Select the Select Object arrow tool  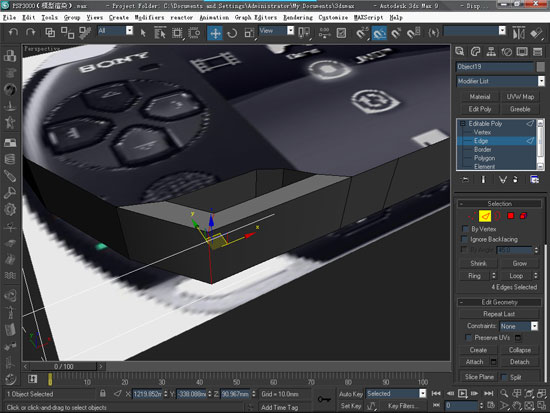click(x=143, y=33)
